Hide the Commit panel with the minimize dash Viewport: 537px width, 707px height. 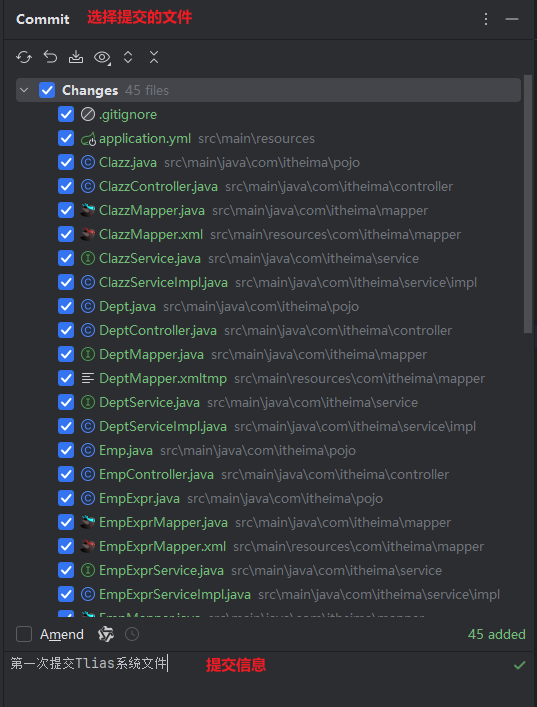click(x=512, y=19)
